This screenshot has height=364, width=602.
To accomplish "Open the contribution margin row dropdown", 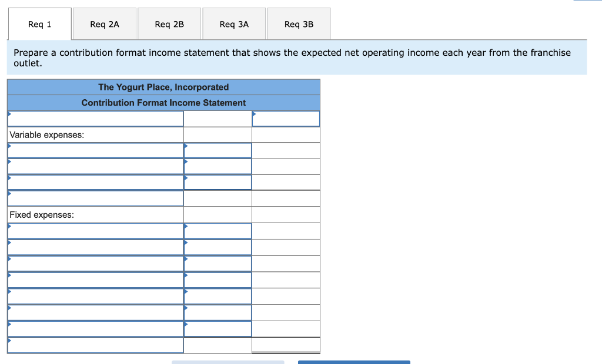I will click(94, 198).
